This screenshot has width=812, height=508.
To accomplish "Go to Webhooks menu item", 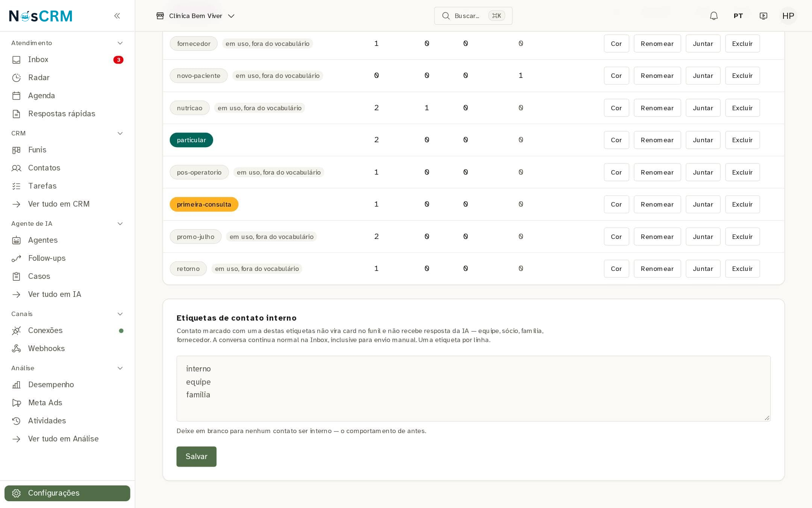I will click(46, 348).
